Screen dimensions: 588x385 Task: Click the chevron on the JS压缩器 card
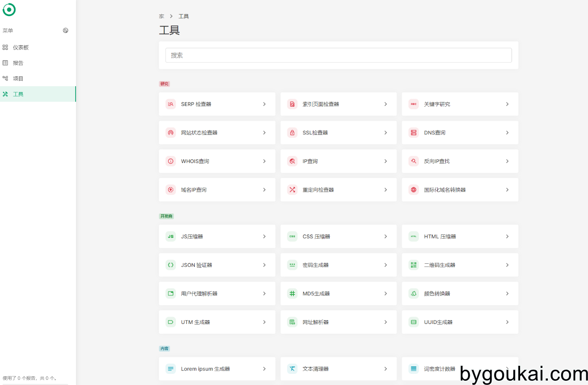(264, 236)
